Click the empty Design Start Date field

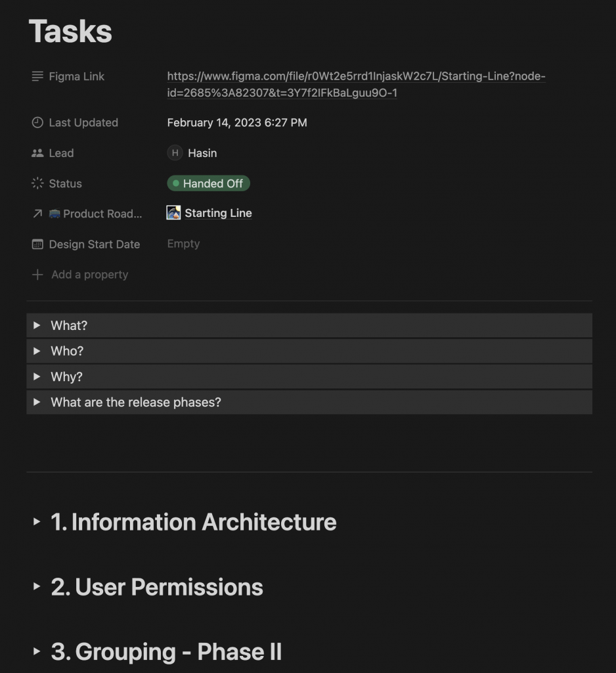[183, 244]
